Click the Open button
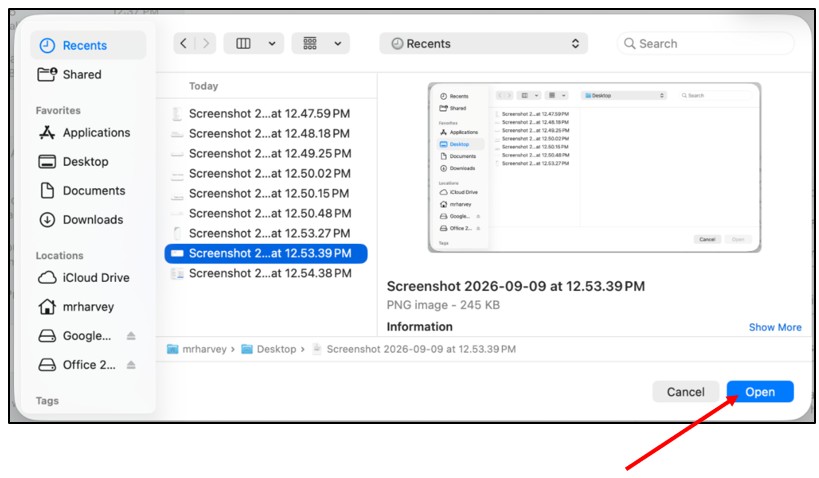 760,392
